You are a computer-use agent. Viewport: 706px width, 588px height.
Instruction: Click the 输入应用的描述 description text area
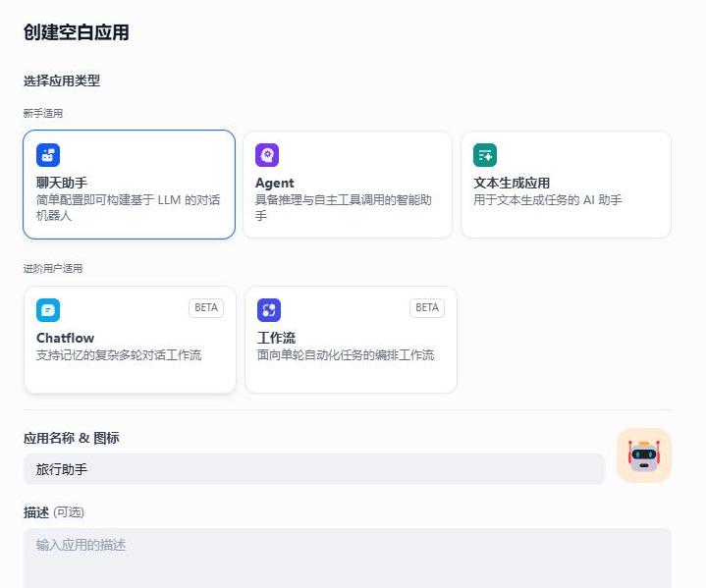[348, 559]
